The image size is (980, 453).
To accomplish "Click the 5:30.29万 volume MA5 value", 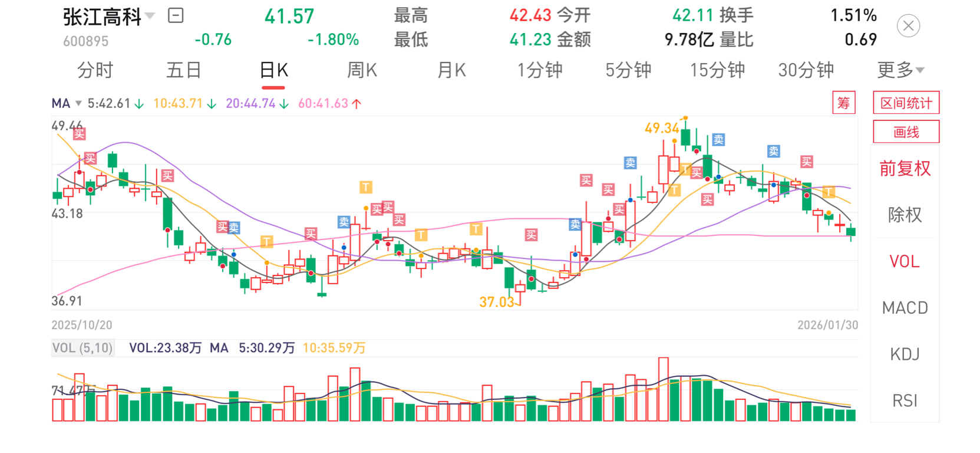I will [266, 348].
